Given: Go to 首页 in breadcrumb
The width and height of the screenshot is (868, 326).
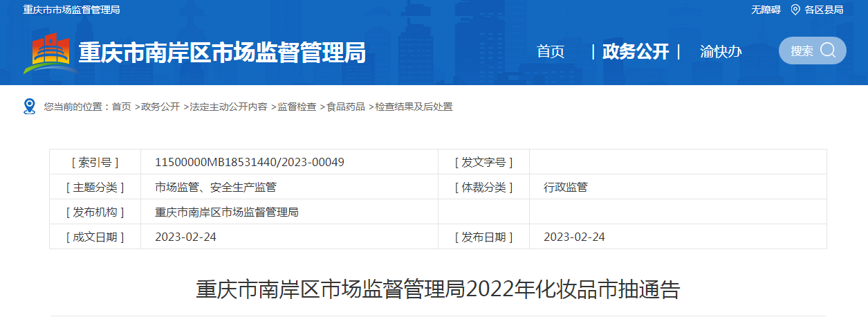Looking at the screenshot, I should (x=121, y=107).
